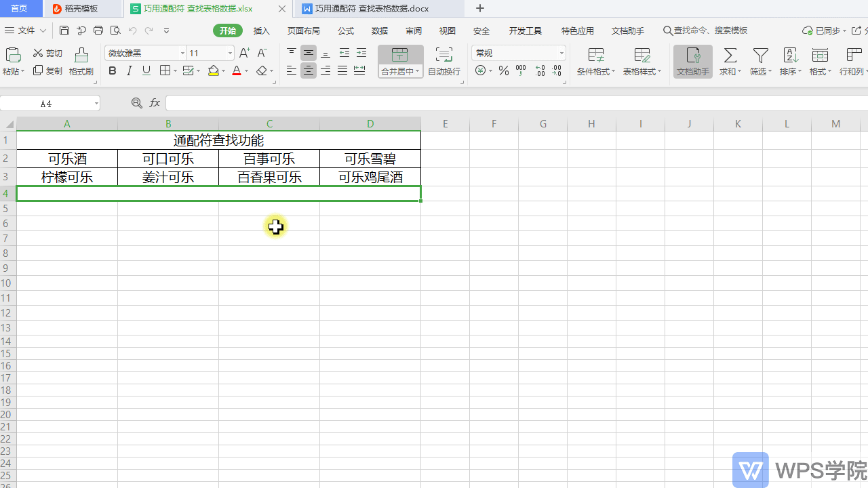868x488 pixels.
Task: Select the format painter (格式刷) tool
Action: (80, 62)
